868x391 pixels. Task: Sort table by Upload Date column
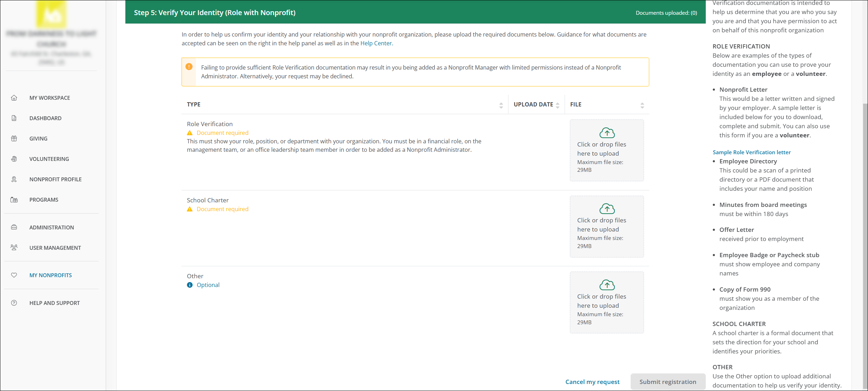[558, 105]
